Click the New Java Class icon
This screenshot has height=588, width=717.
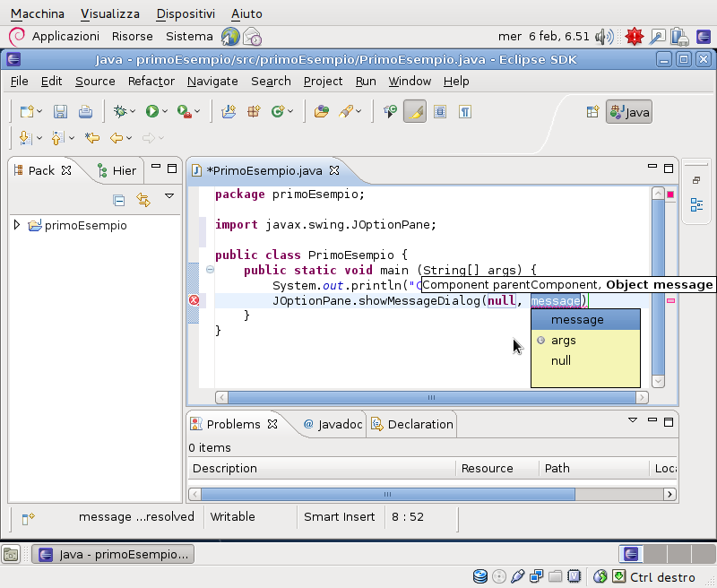(278, 111)
